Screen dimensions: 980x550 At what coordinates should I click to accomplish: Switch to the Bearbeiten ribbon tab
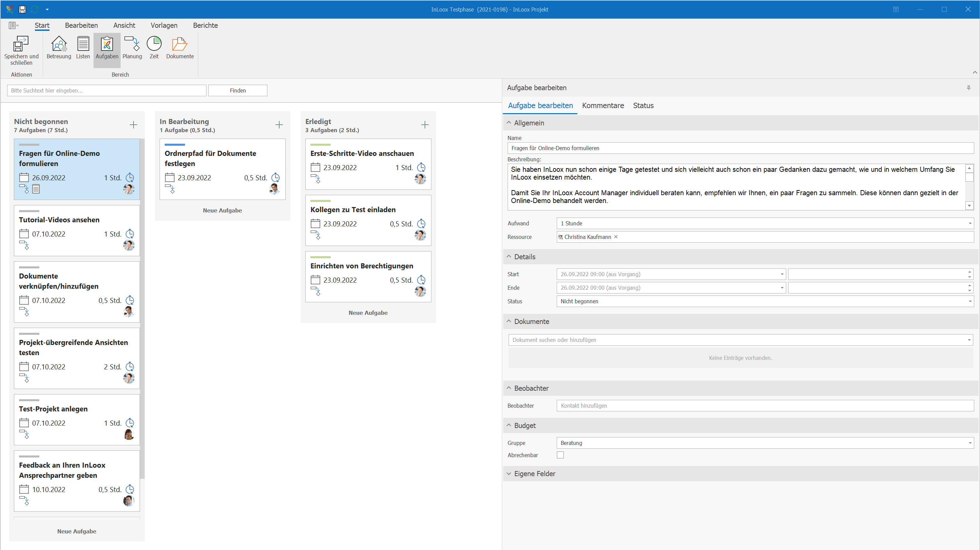click(81, 25)
